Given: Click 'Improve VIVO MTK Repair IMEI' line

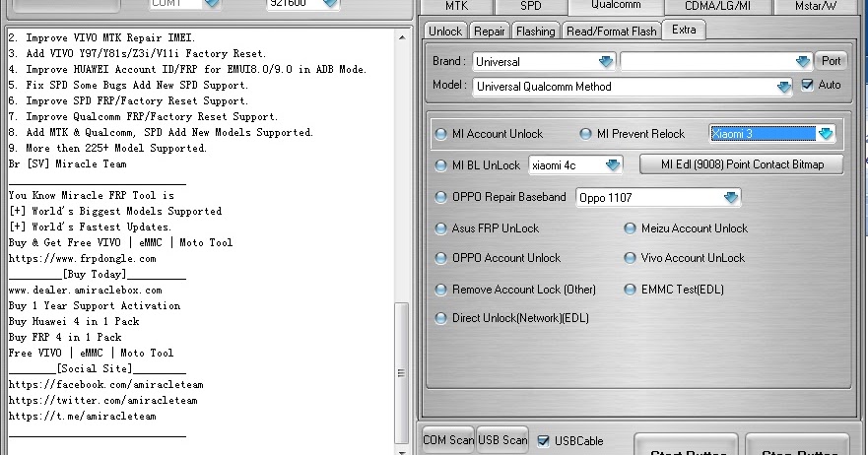Looking at the screenshot, I should 101,38.
